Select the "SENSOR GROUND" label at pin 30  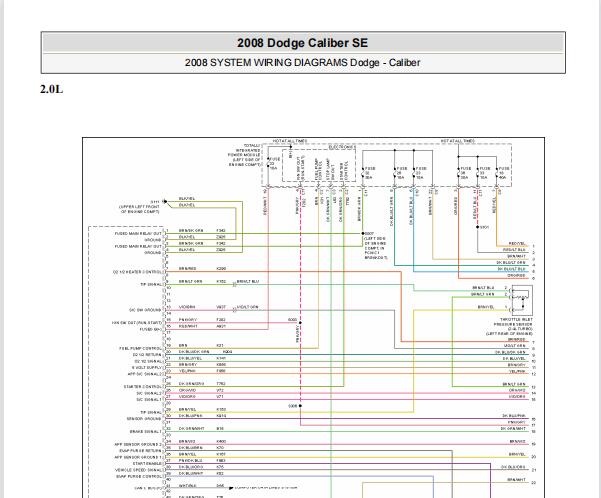coord(145,419)
